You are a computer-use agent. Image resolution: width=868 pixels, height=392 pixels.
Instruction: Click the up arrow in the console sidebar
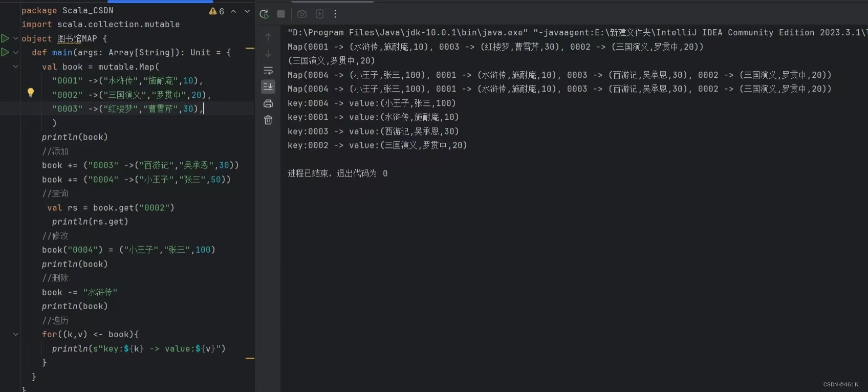tap(268, 37)
